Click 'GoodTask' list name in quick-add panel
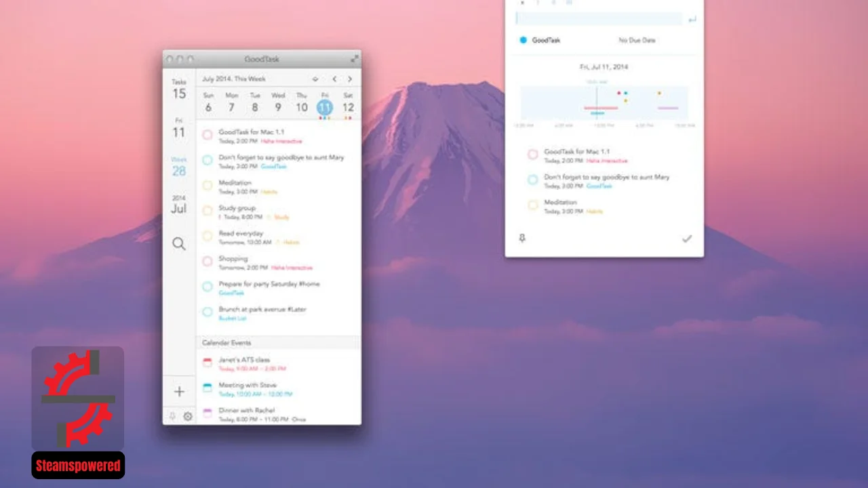The width and height of the screenshot is (868, 488). coord(546,41)
